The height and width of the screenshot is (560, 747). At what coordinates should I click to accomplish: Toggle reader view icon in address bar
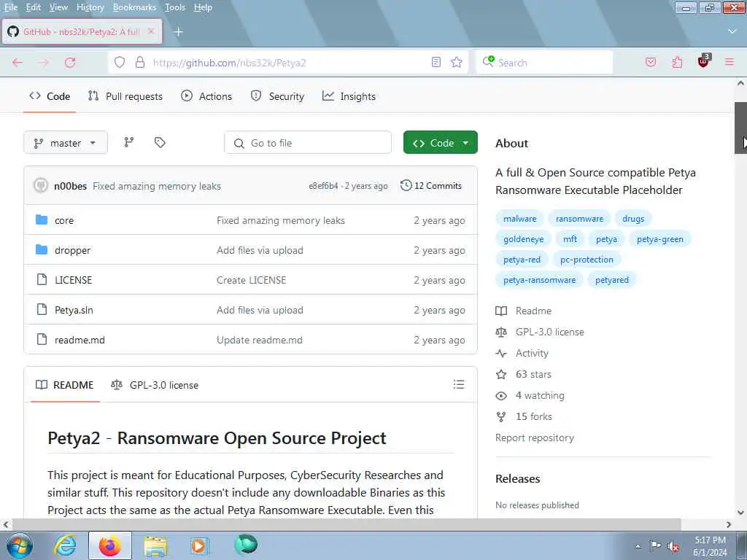pos(436,63)
